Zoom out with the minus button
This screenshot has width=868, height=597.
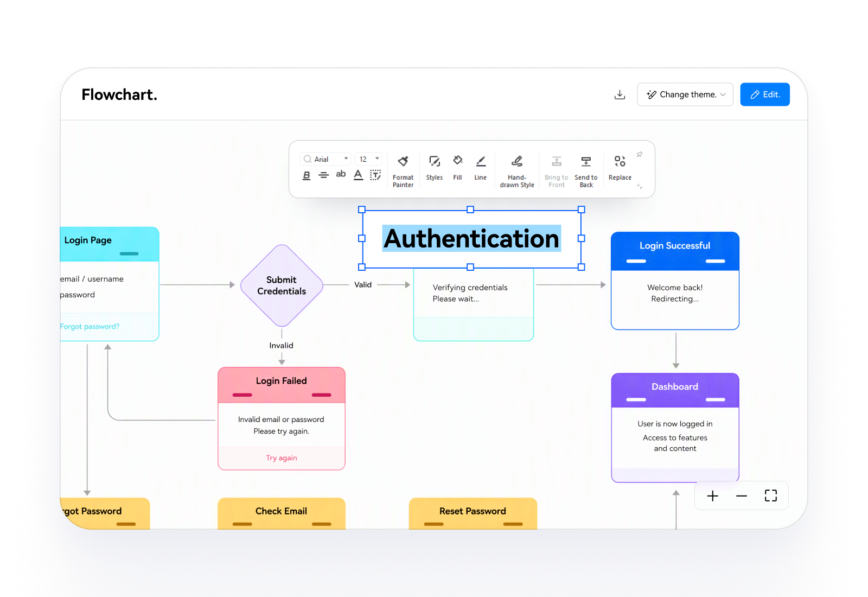[742, 496]
